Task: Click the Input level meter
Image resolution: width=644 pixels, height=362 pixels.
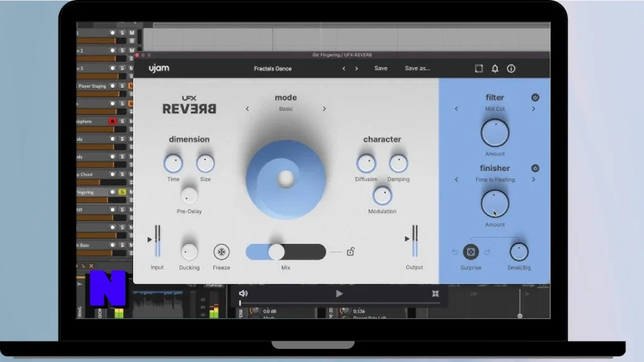Action: (157, 241)
